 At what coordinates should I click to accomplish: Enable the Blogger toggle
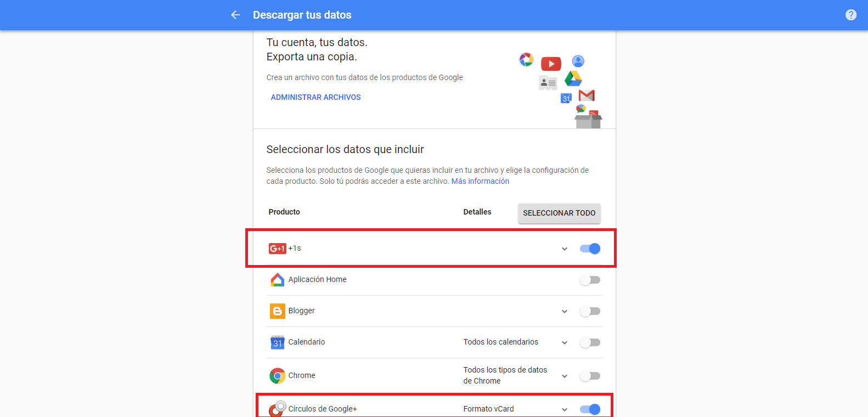(x=590, y=311)
